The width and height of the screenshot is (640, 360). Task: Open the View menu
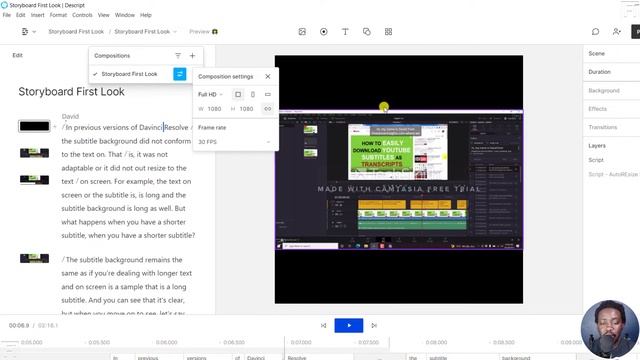[x=104, y=15]
